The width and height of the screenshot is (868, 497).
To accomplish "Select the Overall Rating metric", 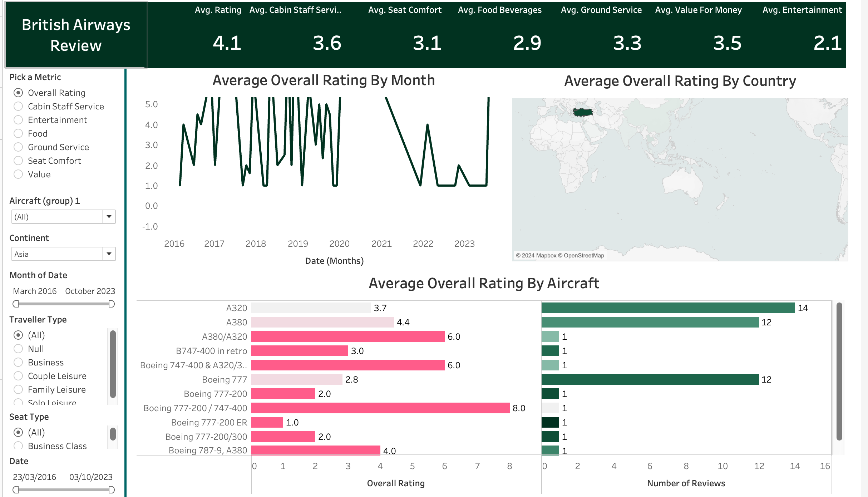I will click(x=18, y=93).
